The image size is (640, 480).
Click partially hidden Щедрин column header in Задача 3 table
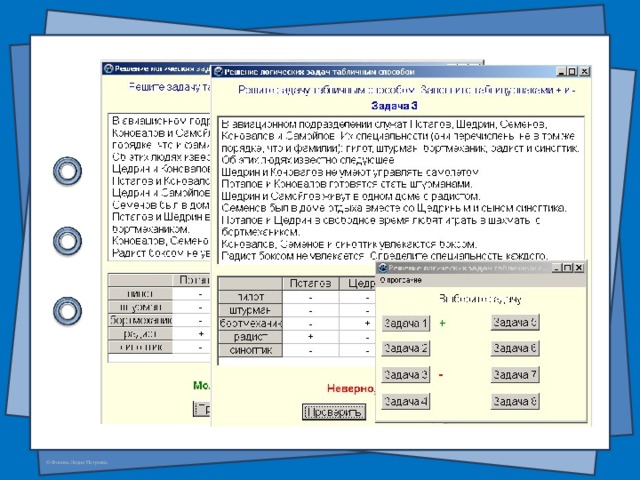[358, 283]
